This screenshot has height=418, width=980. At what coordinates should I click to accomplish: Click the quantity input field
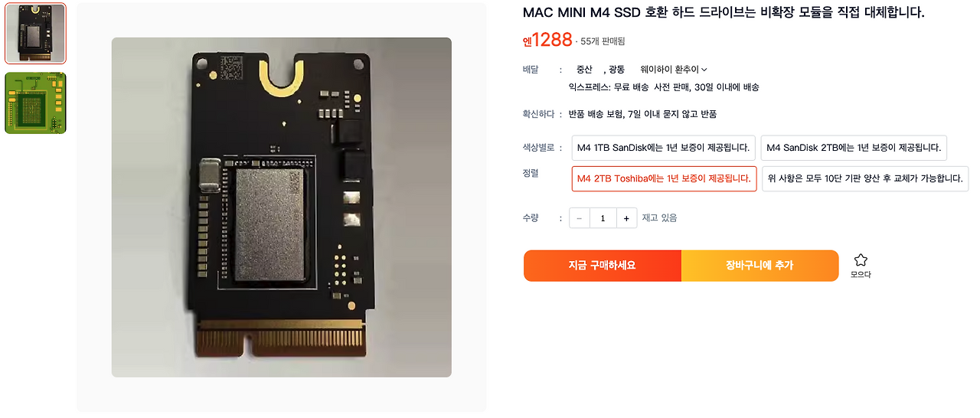tap(603, 218)
